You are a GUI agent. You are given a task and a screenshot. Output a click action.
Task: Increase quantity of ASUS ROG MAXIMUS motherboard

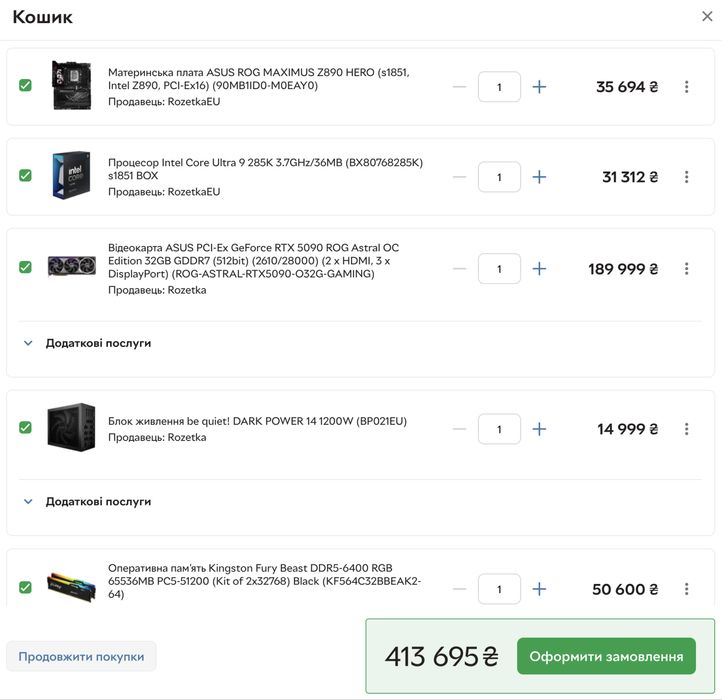[539, 87]
